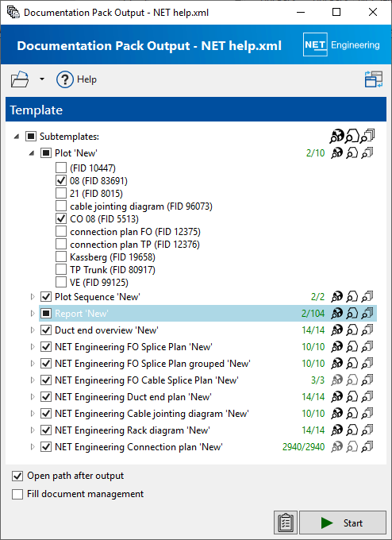
Task: Uncheck NET Engineering FO Splice Plan grouped checkbox
Action: pos(46,364)
